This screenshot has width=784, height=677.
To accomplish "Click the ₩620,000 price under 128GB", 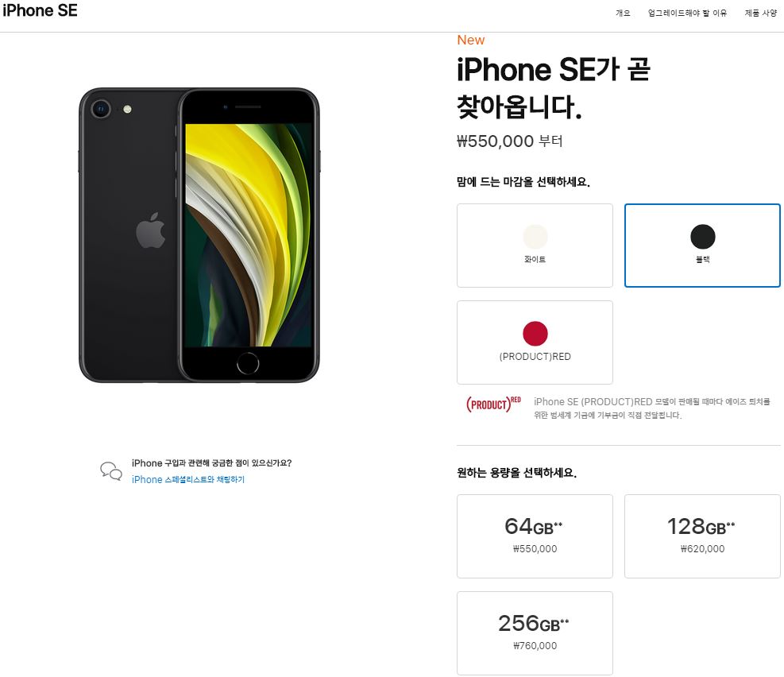I will [x=702, y=548].
